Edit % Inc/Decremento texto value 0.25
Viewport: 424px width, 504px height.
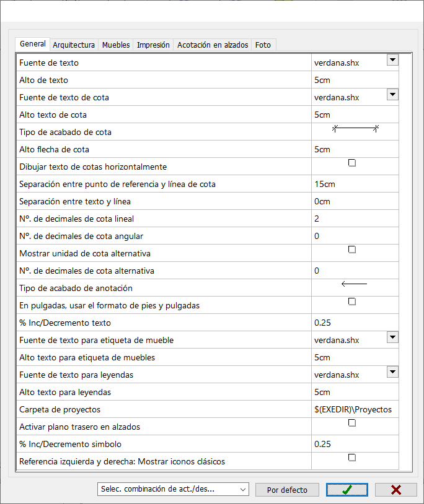[355, 323]
